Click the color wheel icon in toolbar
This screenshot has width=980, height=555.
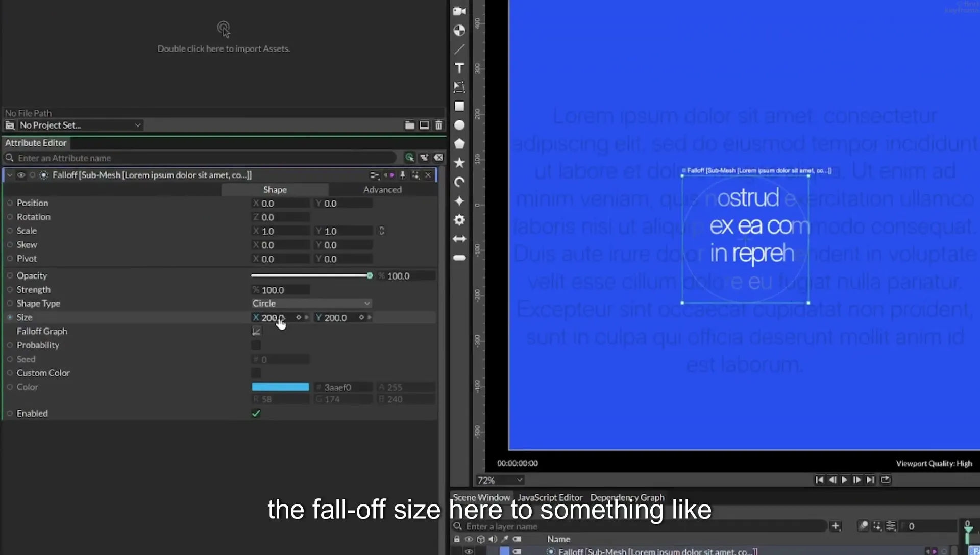[459, 30]
